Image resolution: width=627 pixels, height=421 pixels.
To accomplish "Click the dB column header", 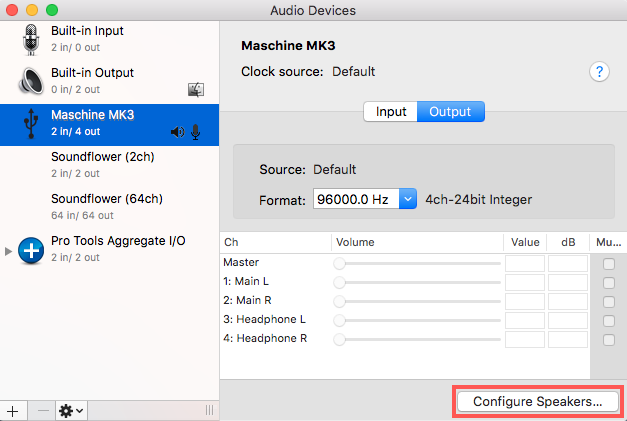I will (x=568, y=242).
